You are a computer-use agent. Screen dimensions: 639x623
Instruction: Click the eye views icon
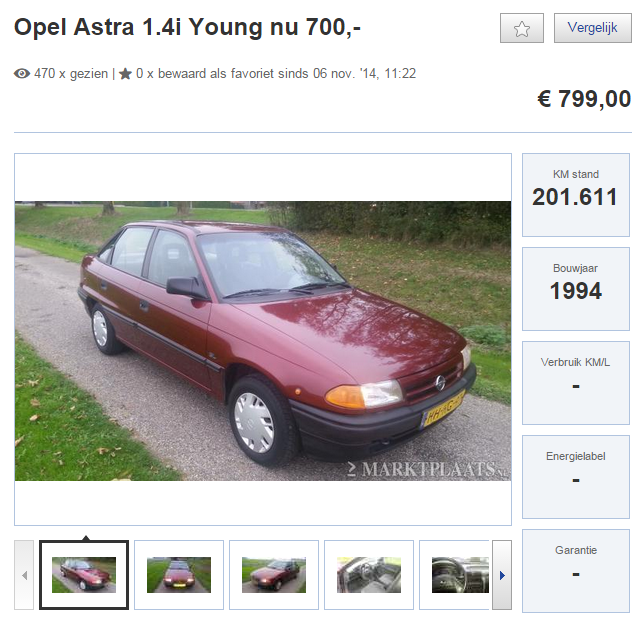click(22, 74)
